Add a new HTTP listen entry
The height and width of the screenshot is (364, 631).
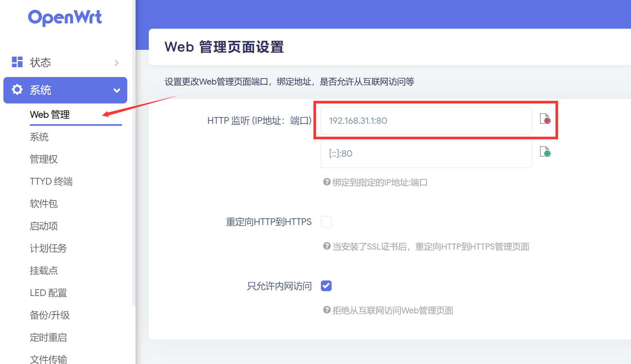pyautogui.click(x=545, y=152)
